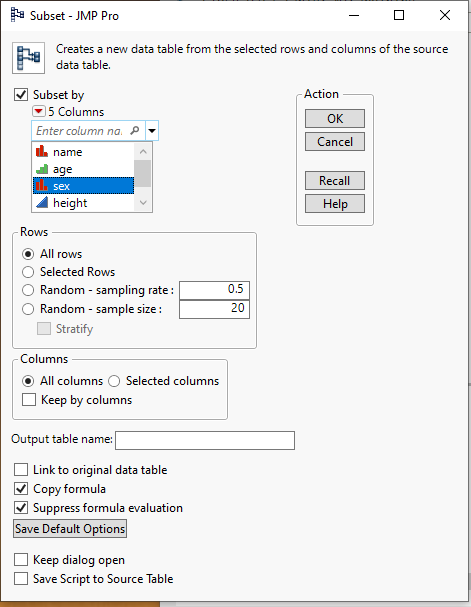Check Save Script to Source Table

tap(21, 579)
